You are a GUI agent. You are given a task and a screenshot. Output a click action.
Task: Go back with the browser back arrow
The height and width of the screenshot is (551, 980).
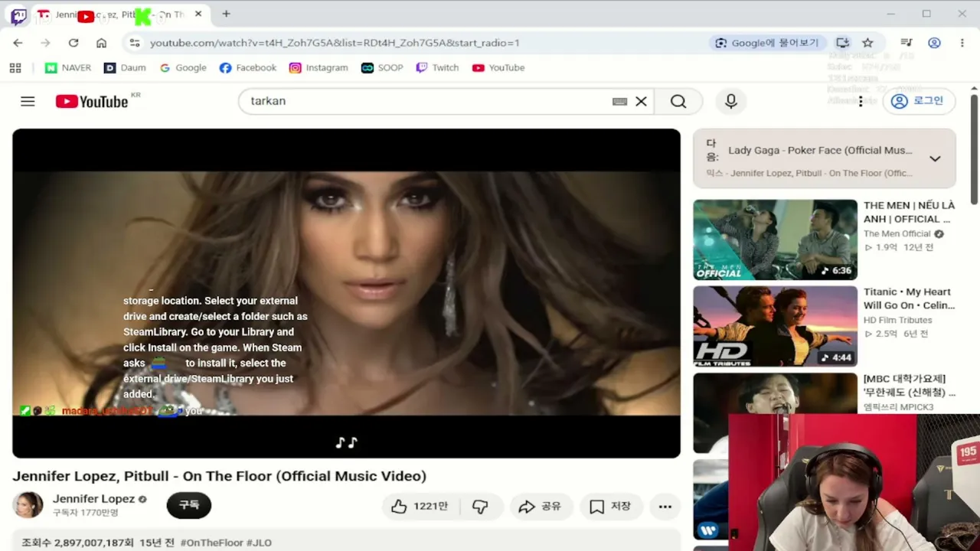tap(18, 43)
